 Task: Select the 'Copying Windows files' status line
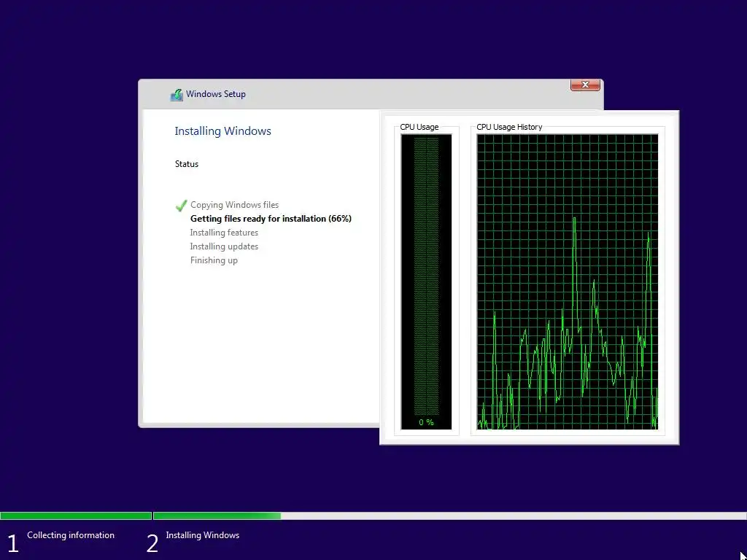pyautogui.click(x=234, y=205)
